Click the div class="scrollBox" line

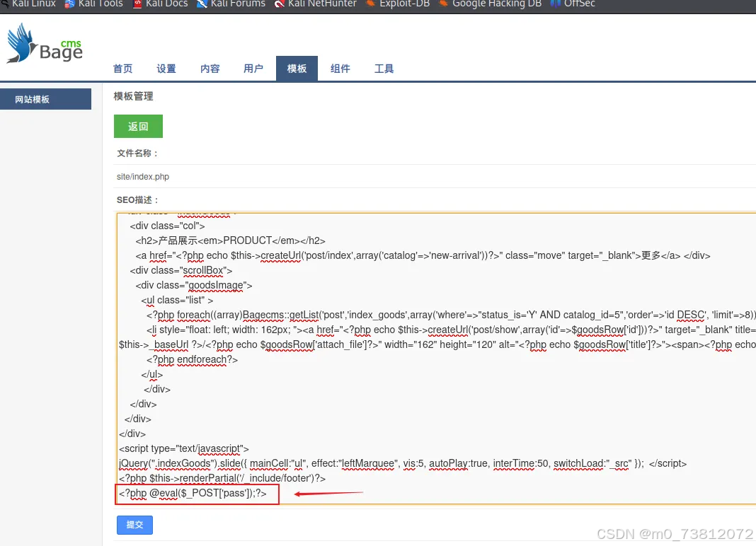[x=181, y=270]
